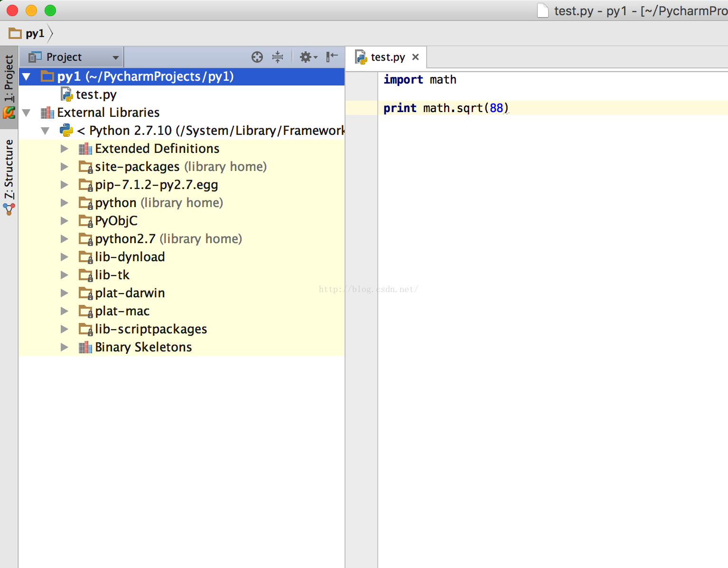
Task: Click the Python 2.7.10 interpreter logo icon
Action: [x=66, y=130]
